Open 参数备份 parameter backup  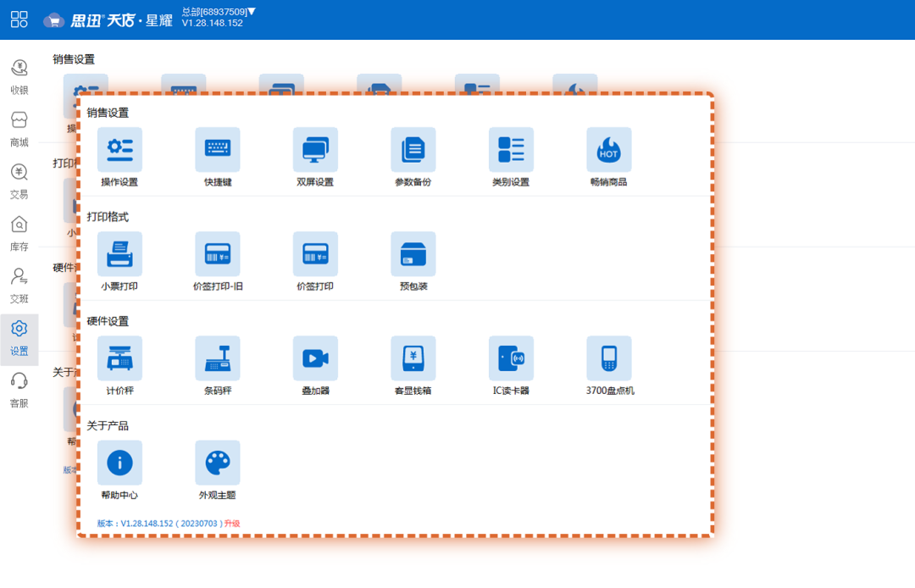413,150
